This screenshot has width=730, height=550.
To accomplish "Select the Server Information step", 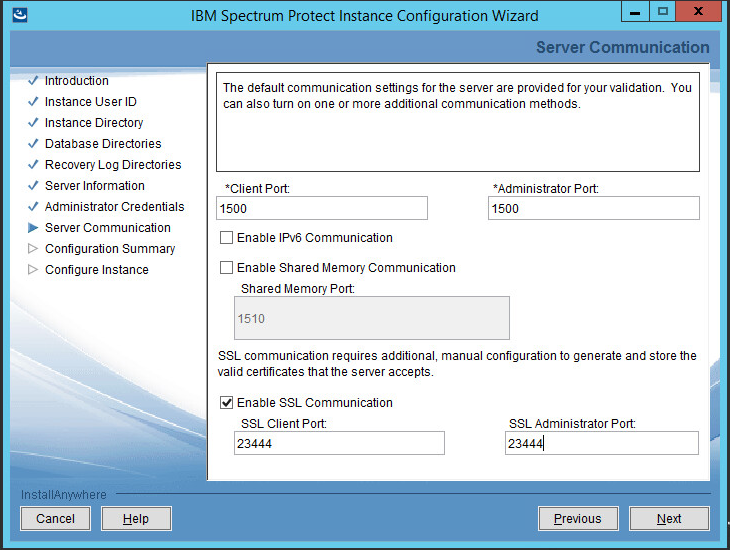I will click(94, 186).
